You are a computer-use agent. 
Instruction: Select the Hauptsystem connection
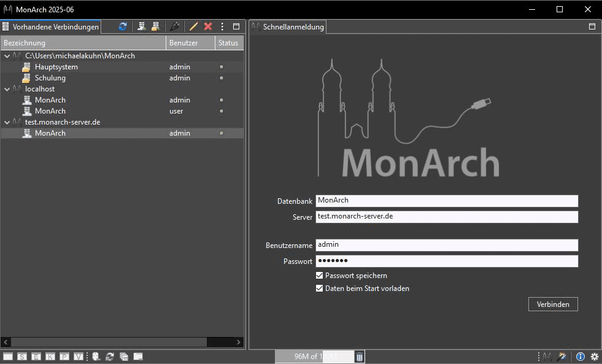(x=122, y=67)
